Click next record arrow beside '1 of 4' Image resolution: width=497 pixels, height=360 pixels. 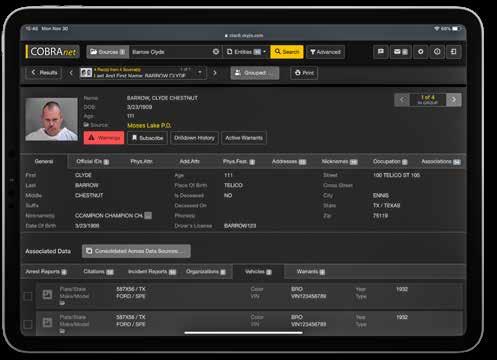coord(454,100)
